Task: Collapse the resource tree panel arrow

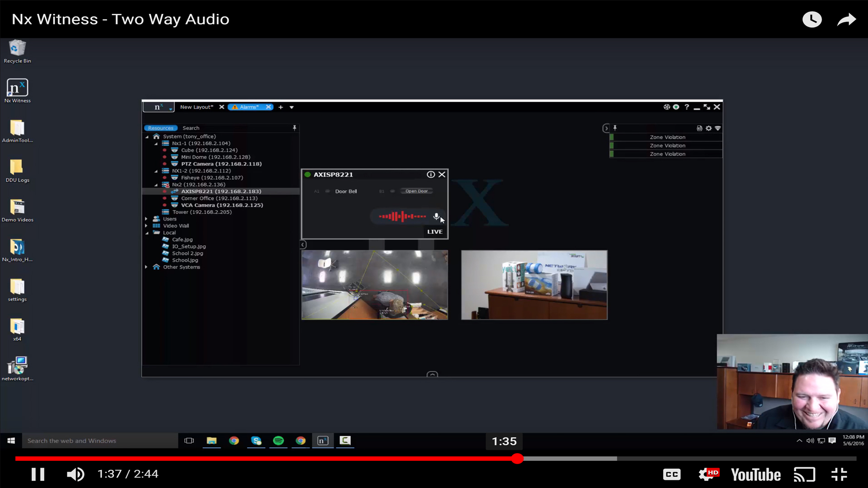Action: [x=302, y=244]
